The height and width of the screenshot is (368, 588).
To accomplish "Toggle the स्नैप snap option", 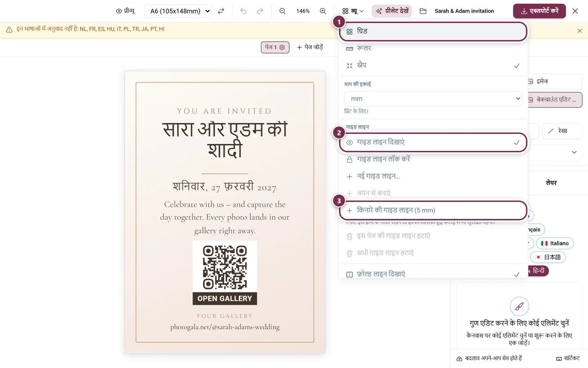I will pos(433,65).
